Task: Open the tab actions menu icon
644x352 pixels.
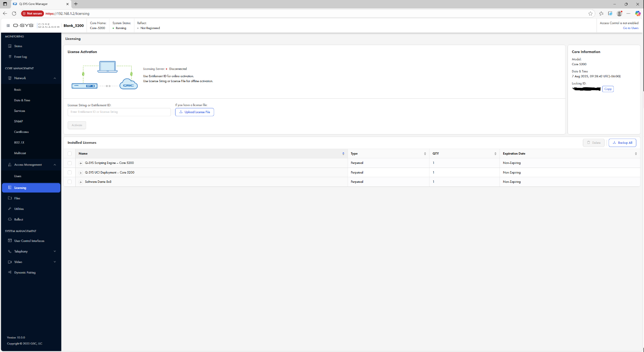Action: (x=5, y=4)
